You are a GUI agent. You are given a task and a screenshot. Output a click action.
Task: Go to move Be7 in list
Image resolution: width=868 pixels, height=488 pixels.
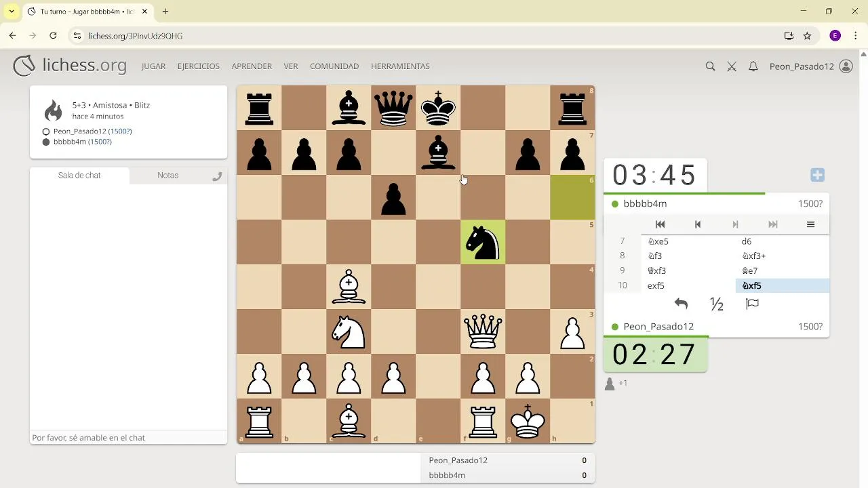tap(782, 271)
